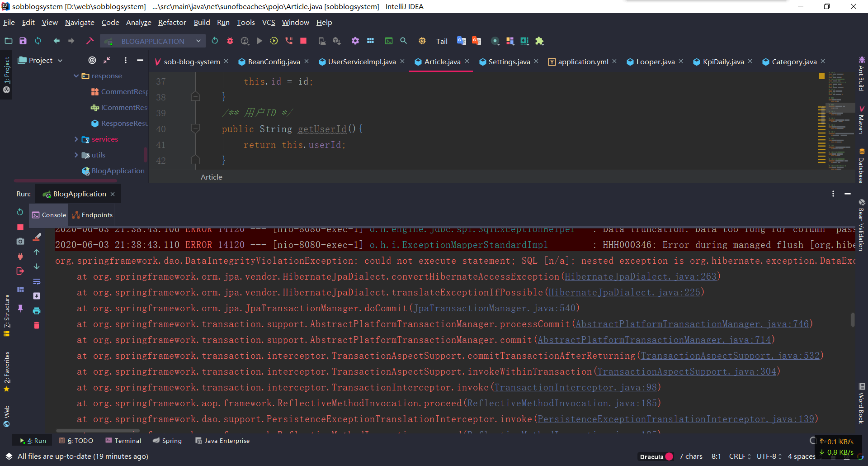Navigate back with the left arrow icon

pos(57,41)
